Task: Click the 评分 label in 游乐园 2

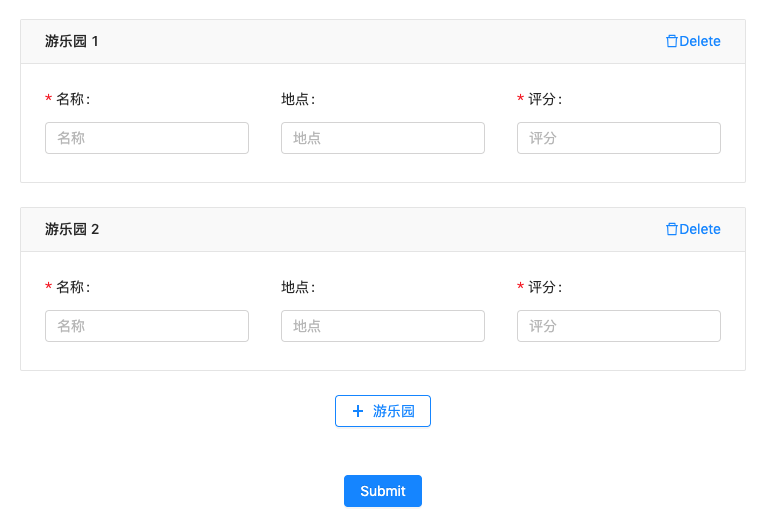Action: tap(545, 287)
